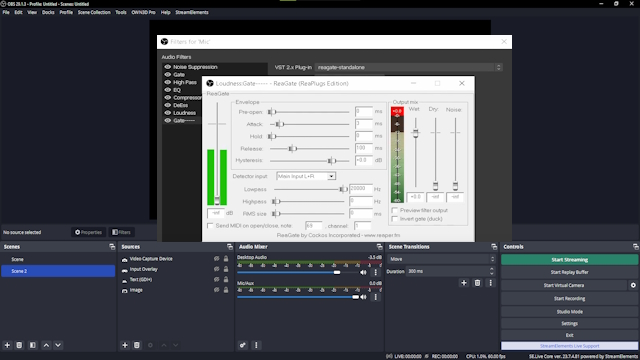Add a scene transition plus icon
640x360 pixels.
coord(464,283)
